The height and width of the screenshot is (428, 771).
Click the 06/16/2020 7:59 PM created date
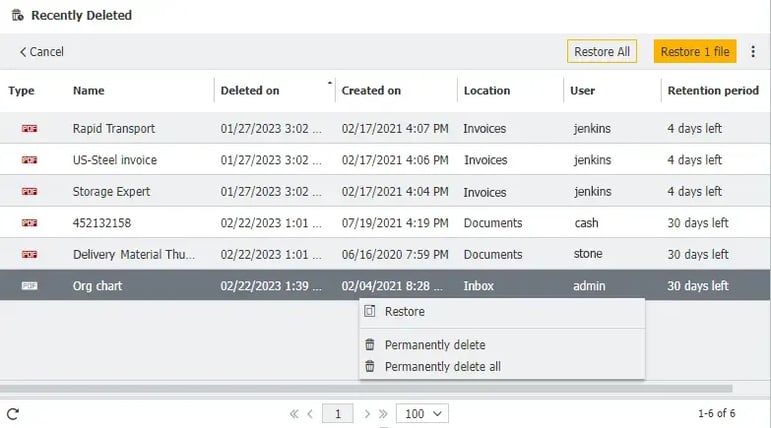(395, 254)
